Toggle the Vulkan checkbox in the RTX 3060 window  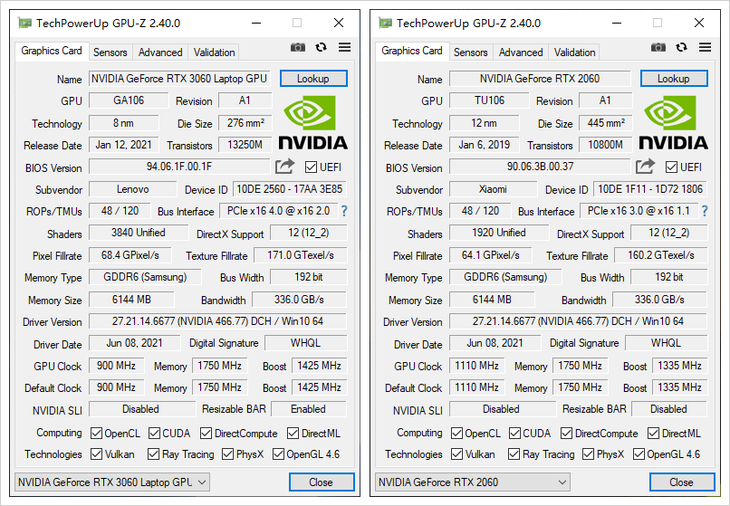[x=96, y=454]
